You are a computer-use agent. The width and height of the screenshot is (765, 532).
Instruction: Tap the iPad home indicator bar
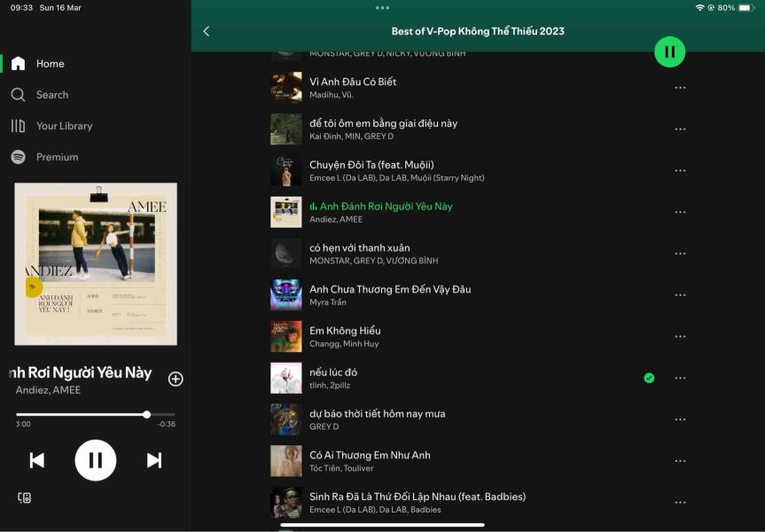pos(383,525)
